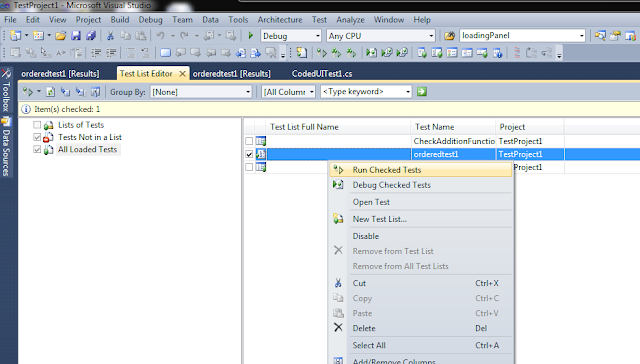This screenshot has height=364, width=640.
Task: Open Solution Explorer icon on toolbar right
Action: click(600, 36)
